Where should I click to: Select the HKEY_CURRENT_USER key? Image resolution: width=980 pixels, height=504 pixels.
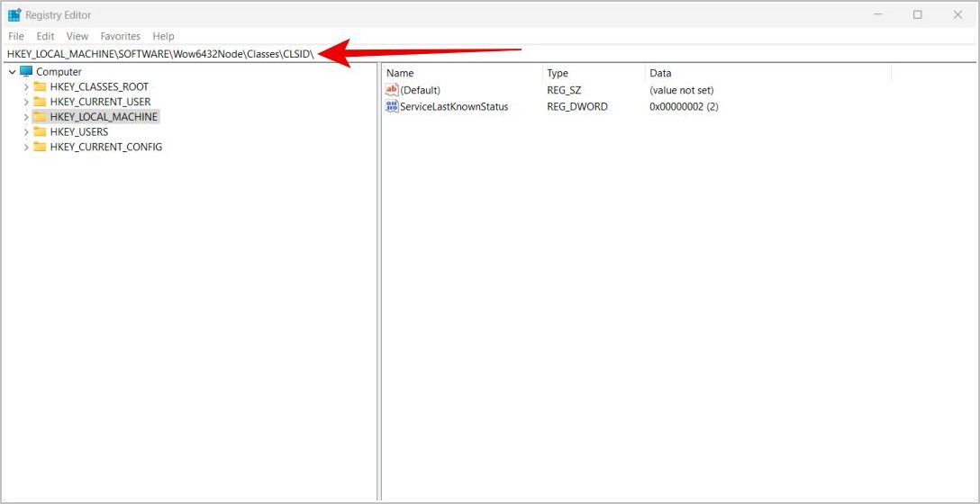pyautogui.click(x=100, y=102)
